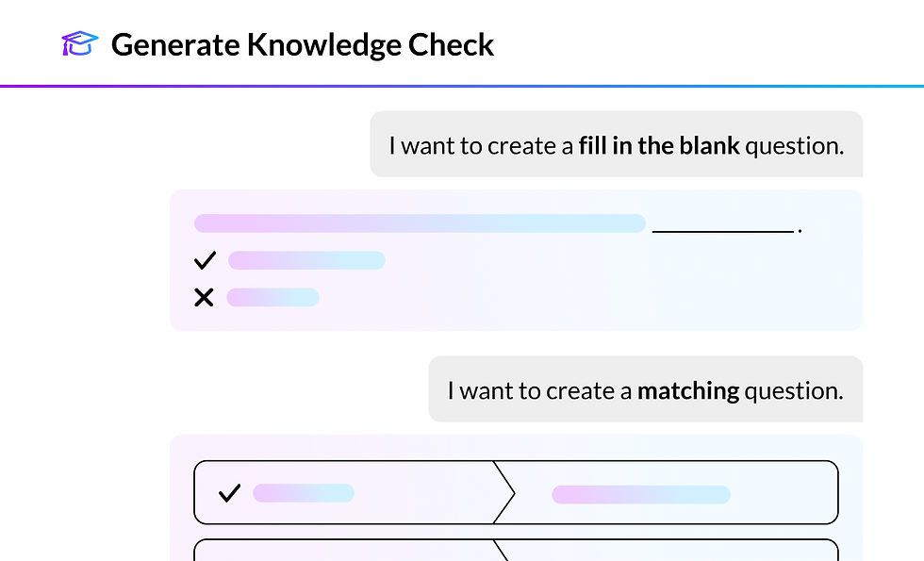Select the fill in the blank message bubble
This screenshot has width=924, height=561.
click(616, 144)
